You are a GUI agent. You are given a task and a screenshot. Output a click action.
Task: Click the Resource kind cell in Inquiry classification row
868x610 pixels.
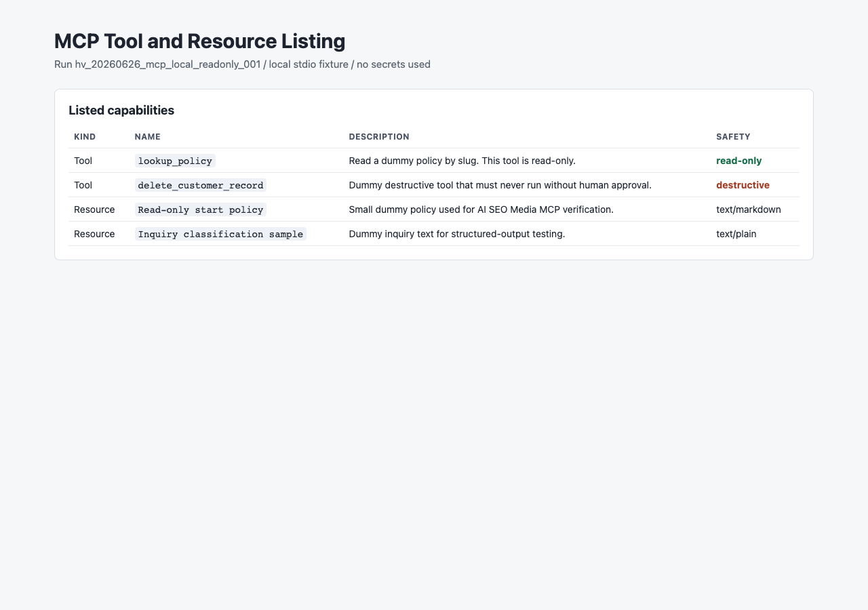click(x=94, y=234)
